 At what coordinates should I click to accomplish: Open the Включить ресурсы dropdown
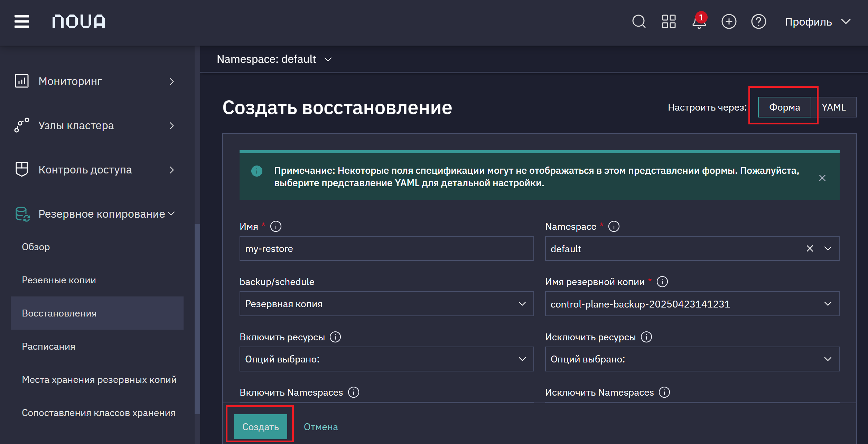[x=386, y=359]
